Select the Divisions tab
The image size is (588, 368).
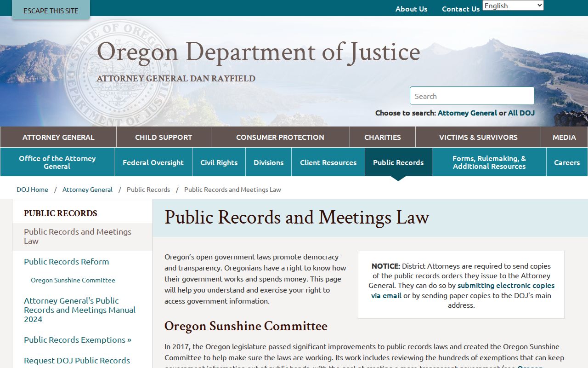point(269,162)
